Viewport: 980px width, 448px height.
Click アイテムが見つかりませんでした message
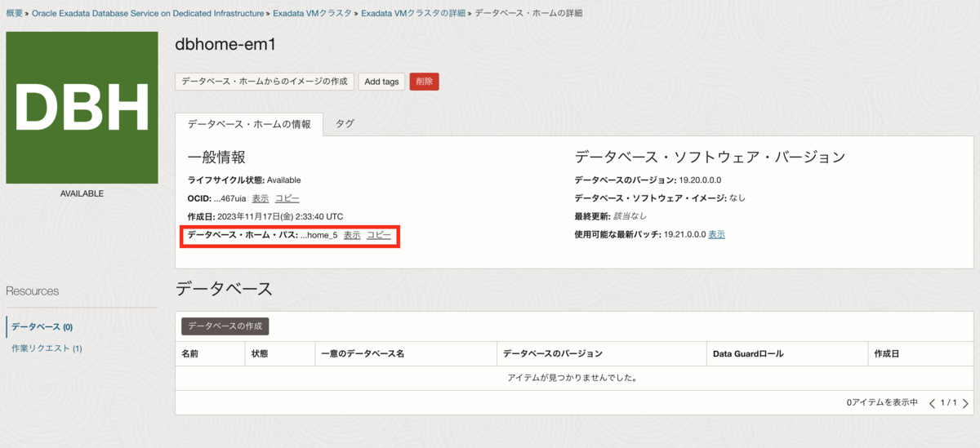pos(572,379)
